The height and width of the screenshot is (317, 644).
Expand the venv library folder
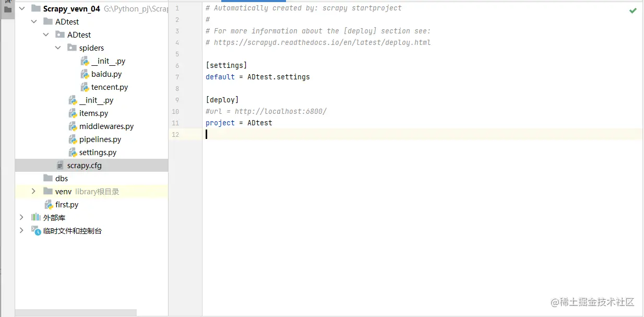point(34,191)
